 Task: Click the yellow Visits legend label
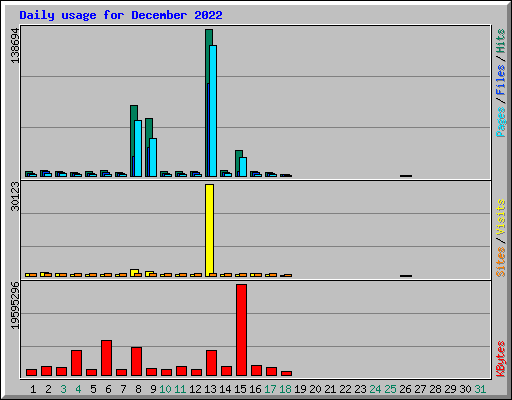point(501,217)
